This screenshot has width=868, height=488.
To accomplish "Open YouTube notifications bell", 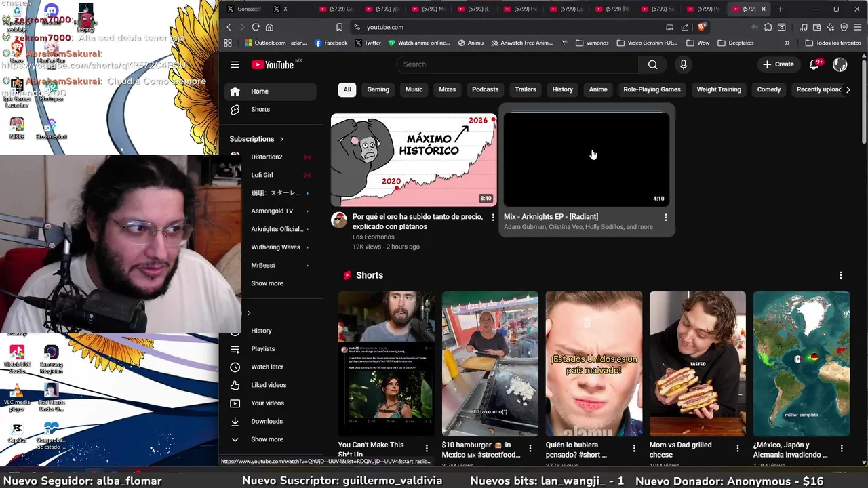I will 814,64.
